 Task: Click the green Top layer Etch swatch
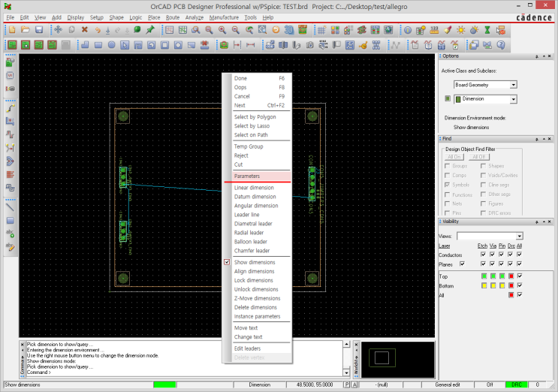(483, 276)
